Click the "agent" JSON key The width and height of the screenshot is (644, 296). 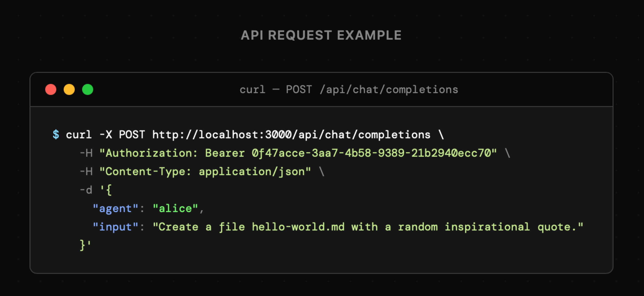pyautogui.click(x=115, y=209)
